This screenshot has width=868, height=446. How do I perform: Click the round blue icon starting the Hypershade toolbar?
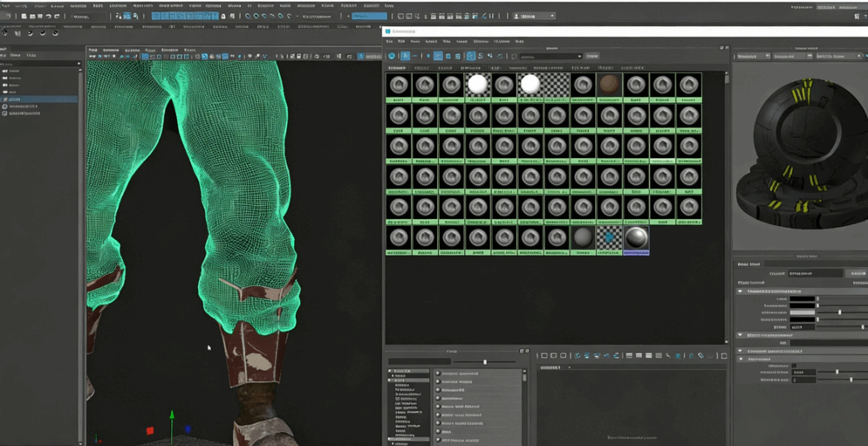[x=392, y=56]
